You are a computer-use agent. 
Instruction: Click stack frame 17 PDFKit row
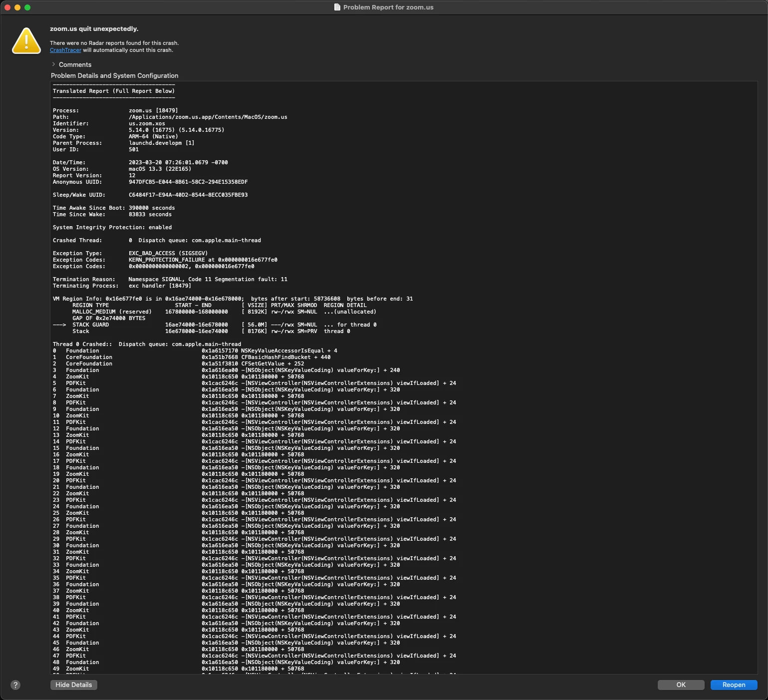(x=255, y=461)
